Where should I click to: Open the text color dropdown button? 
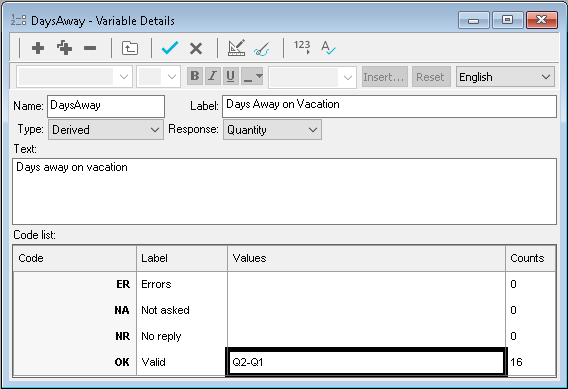[x=252, y=76]
